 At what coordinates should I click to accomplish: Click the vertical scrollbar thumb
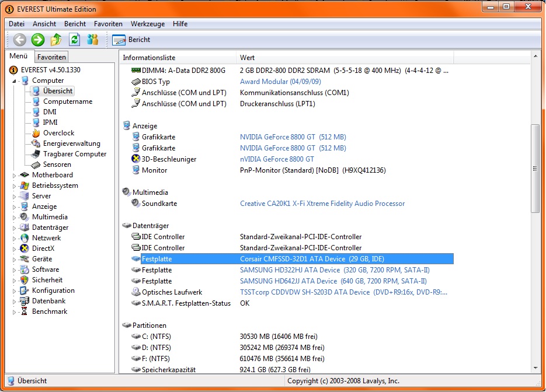(535, 169)
